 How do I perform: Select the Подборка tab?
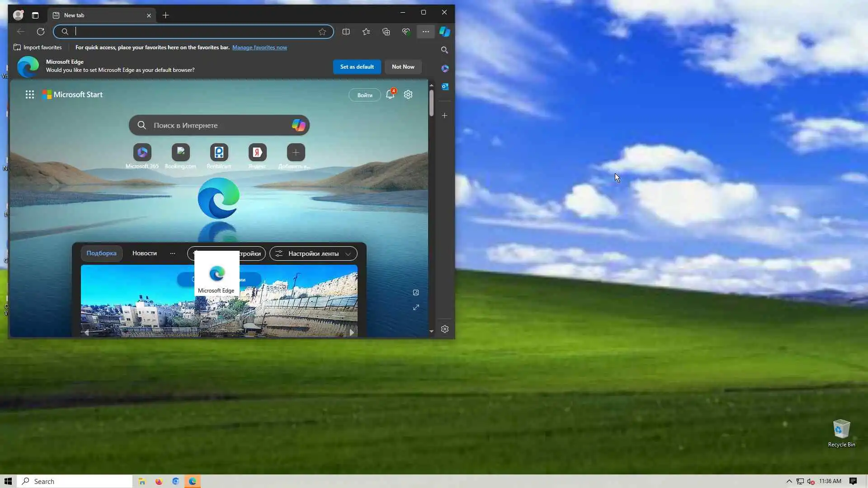click(101, 253)
